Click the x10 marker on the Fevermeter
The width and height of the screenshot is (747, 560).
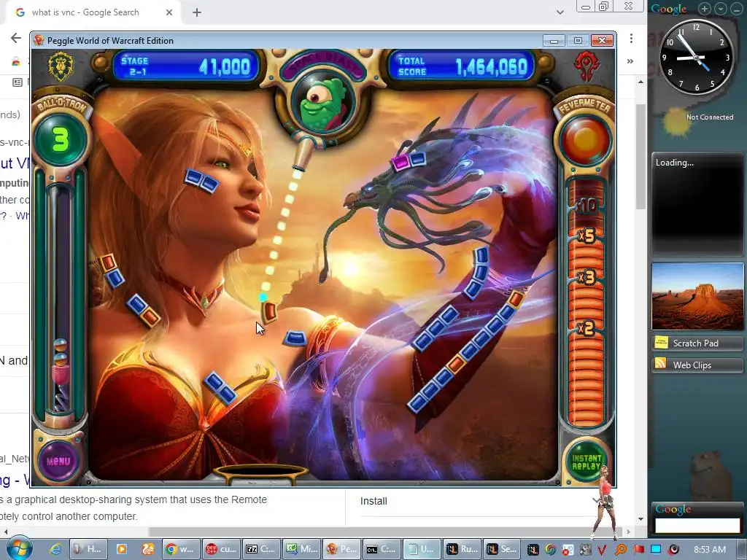coord(586,205)
